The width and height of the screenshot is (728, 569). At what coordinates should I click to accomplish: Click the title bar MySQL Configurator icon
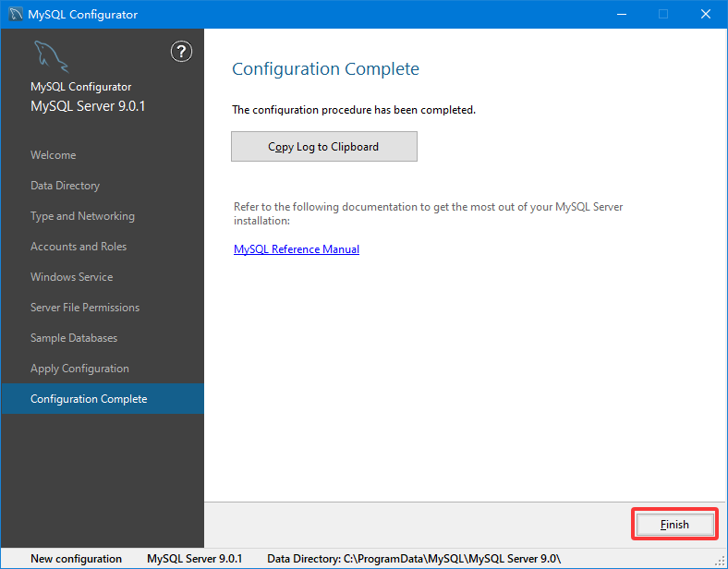pos(16,14)
